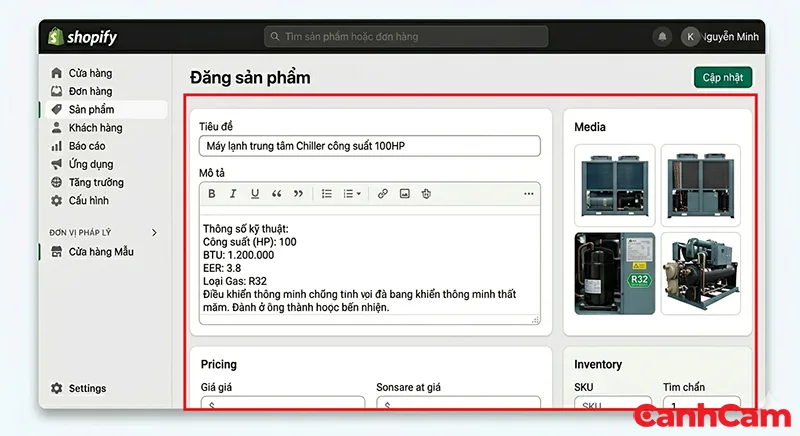Click the product search field
800x436 pixels.
click(x=406, y=37)
